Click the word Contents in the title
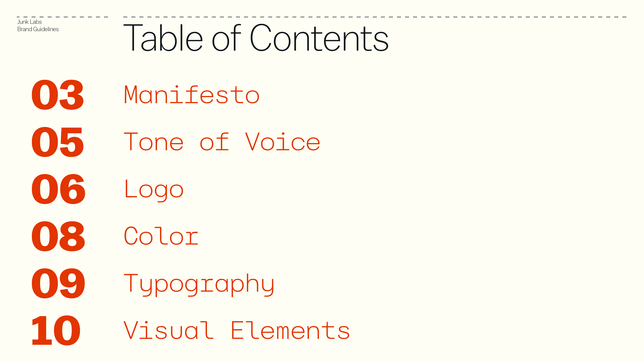Image resolution: width=644 pixels, height=362 pixels. [319, 38]
